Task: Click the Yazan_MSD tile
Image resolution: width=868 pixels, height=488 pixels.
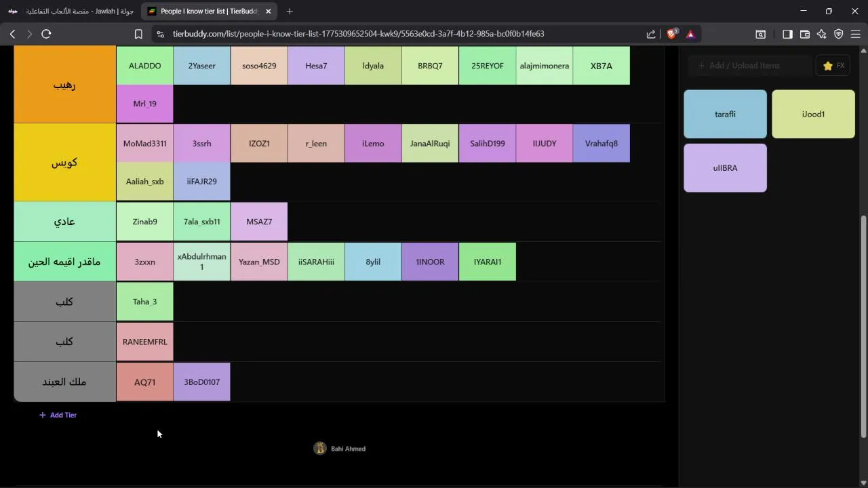Action: pyautogui.click(x=259, y=262)
